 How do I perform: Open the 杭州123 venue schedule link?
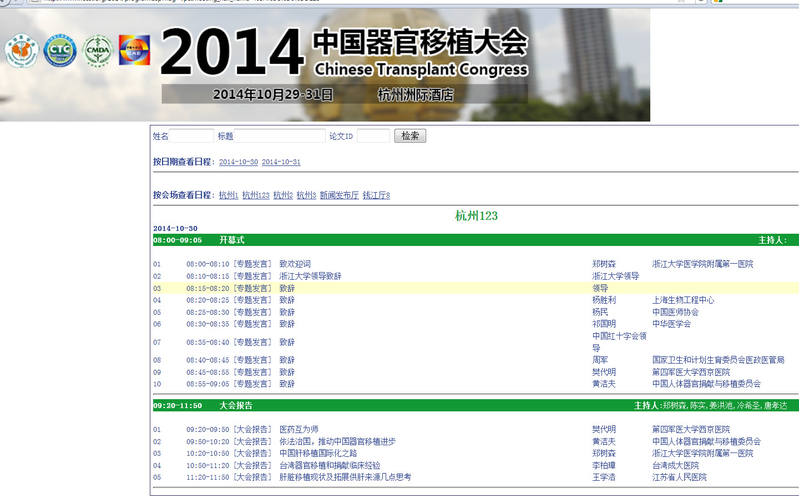pyautogui.click(x=256, y=195)
